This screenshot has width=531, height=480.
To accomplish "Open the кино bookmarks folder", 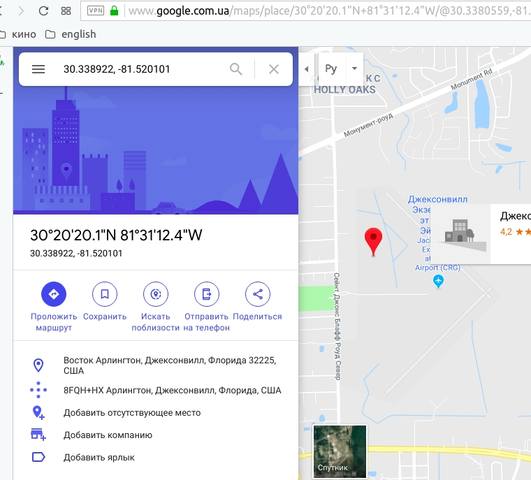I will tap(18, 34).
